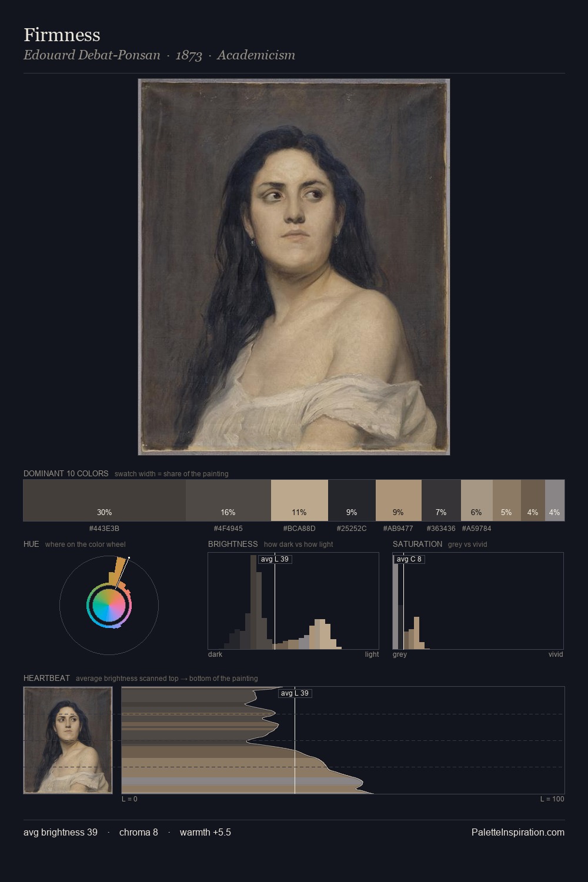Pick the 7% swatch #363436

[x=442, y=500]
